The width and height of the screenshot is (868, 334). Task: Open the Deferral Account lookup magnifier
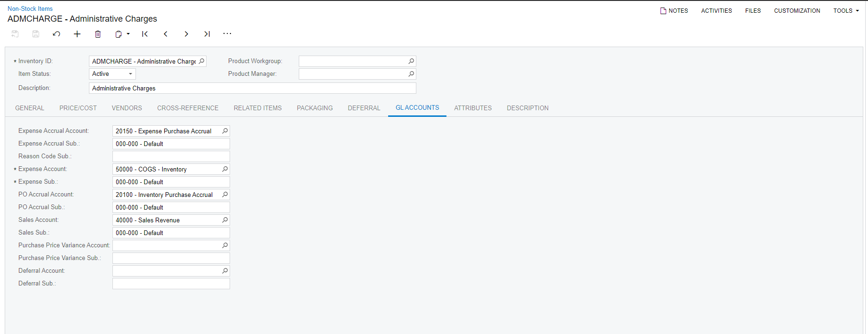point(225,271)
